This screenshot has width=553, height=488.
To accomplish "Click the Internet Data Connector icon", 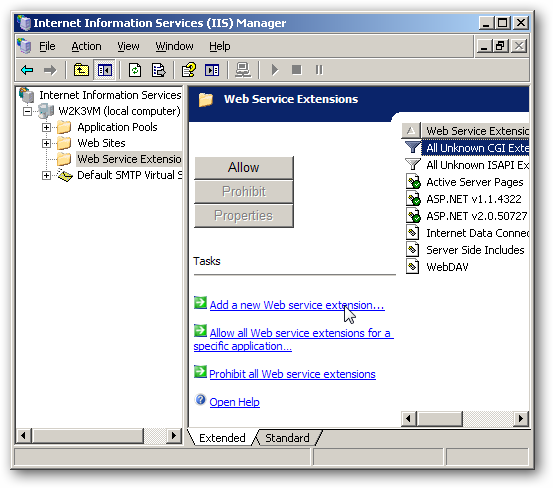I will (412, 233).
